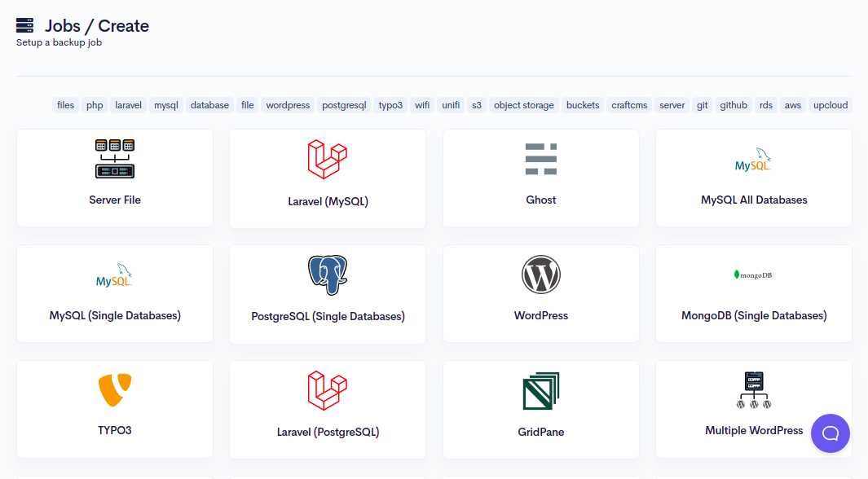Filter by the rds tag
Image resolution: width=868 pixels, height=479 pixels.
[766, 105]
